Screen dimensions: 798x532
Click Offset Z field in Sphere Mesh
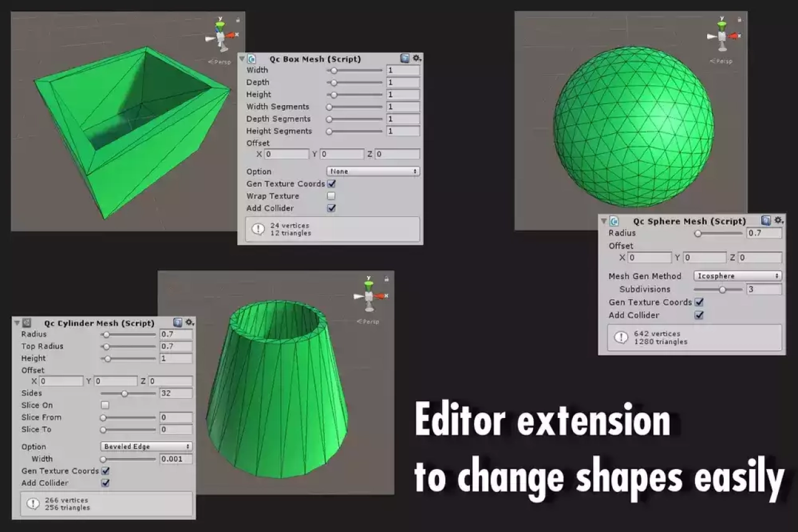tap(759, 257)
